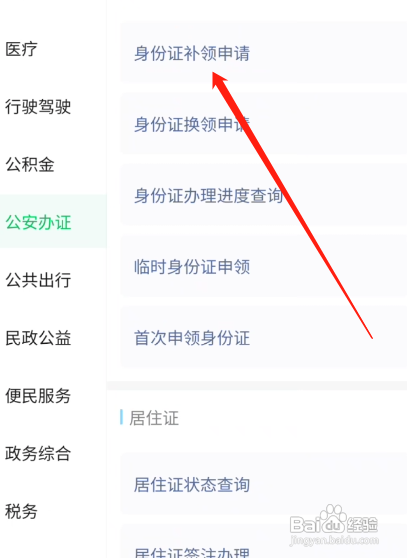The image size is (407, 558).
Task: Open 身份证补领申请 service
Action: click(263, 53)
